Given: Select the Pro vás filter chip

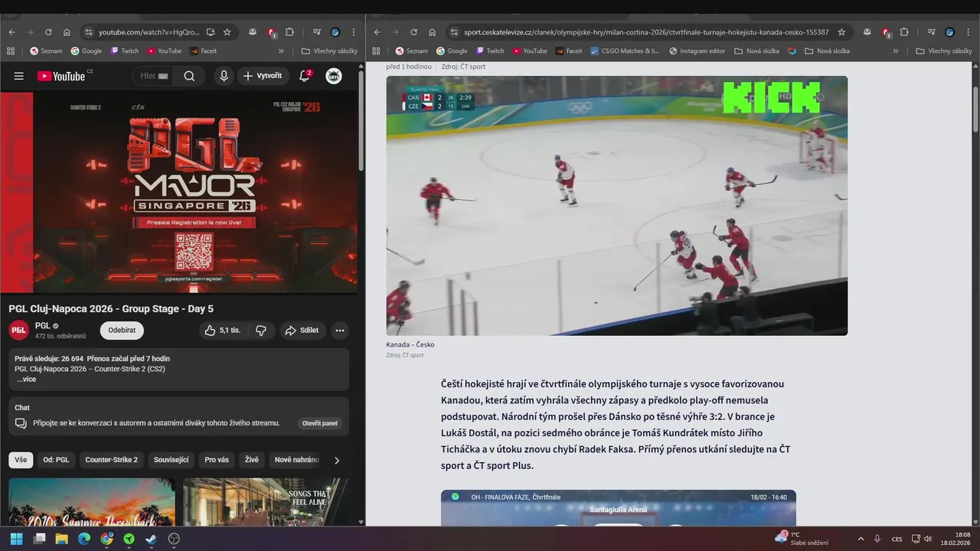Looking at the screenshot, I should point(217,460).
